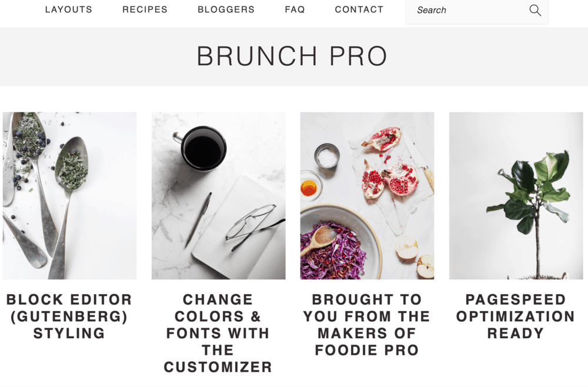
Task: Go to the CONTACT page
Action: click(x=359, y=9)
